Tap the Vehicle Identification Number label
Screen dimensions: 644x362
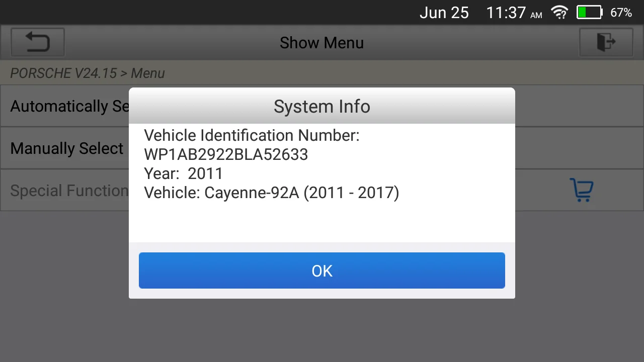click(x=252, y=135)
